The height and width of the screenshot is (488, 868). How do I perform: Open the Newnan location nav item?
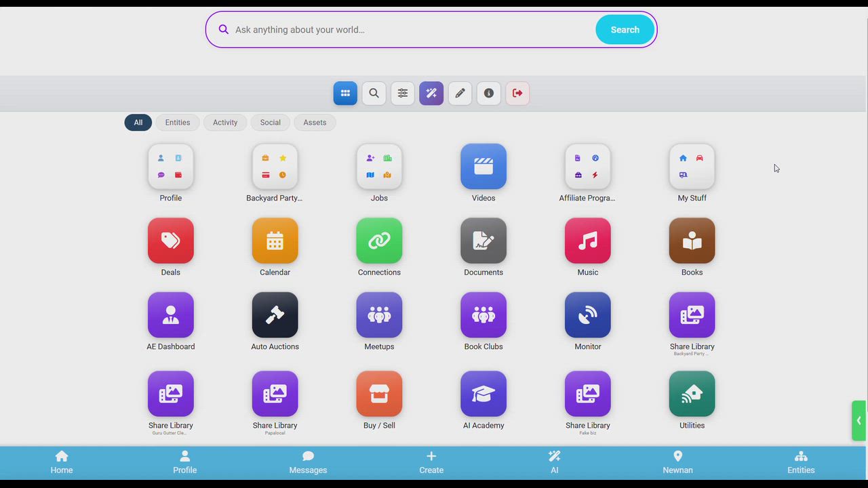click(677, 463)
